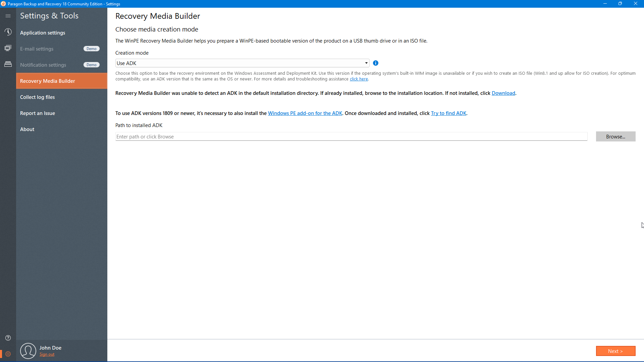The width and height of the screenshot is (644, 362).
Task: Click the settings gear icon in sidebar
Action: coord(8,354)
